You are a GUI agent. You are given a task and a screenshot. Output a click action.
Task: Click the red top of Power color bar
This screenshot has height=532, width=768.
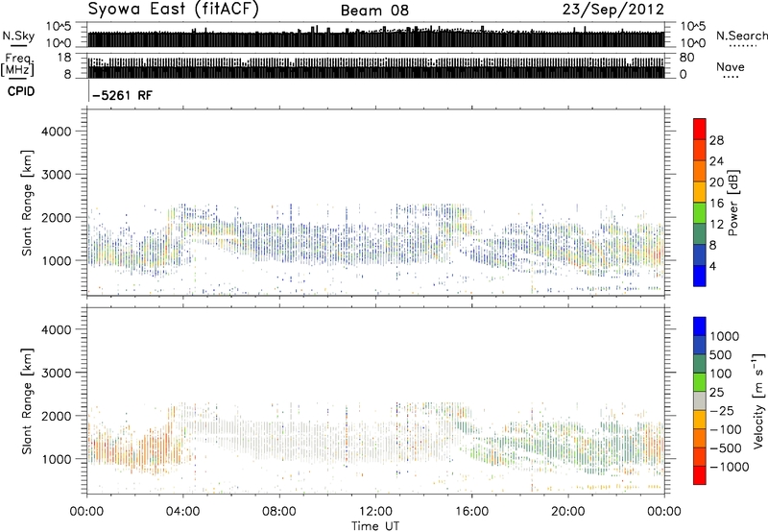click(x=700, y=129)
